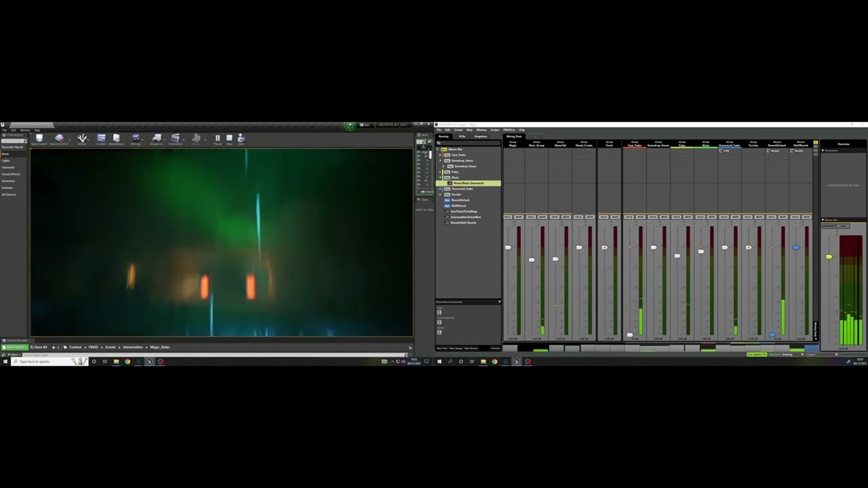Screen dimensions: 868x488
Task: Open Unreal's Window menu
Action: pyautogui.click(x=25, y=130)
